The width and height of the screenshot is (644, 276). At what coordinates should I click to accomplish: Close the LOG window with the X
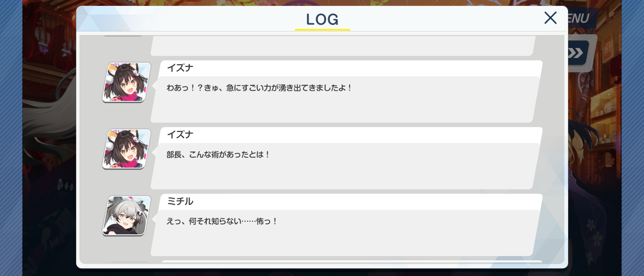tap(550, 18)
